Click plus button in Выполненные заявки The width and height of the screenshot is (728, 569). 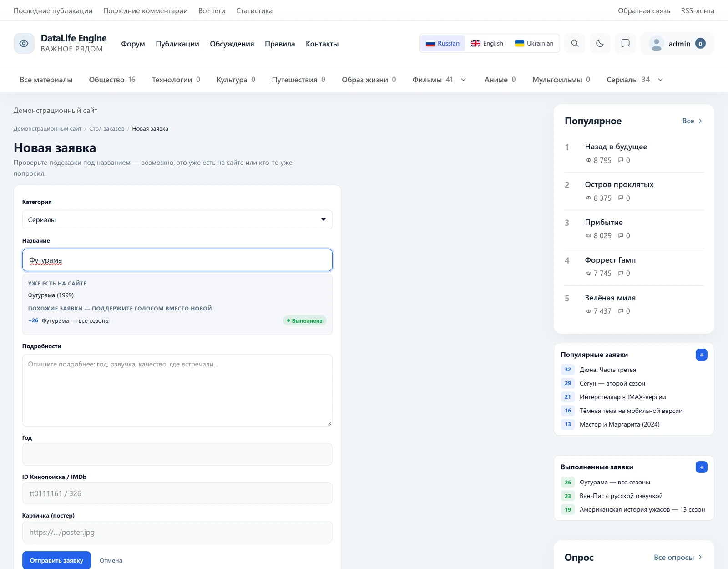click(702, 467)
